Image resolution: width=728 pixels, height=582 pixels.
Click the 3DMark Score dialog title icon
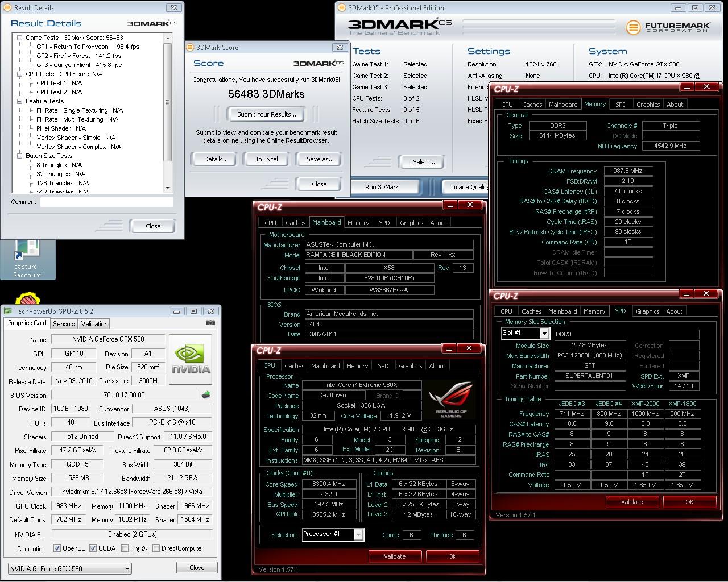(191, 48)
